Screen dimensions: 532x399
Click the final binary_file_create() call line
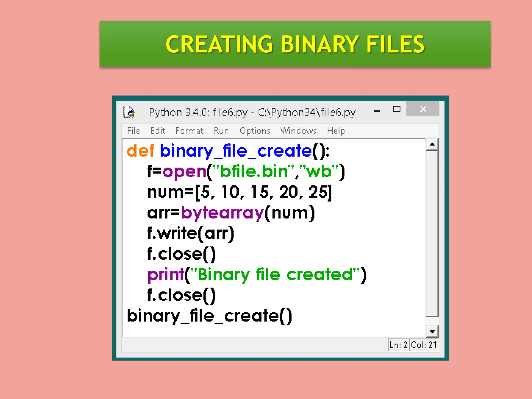click(209, 316)
